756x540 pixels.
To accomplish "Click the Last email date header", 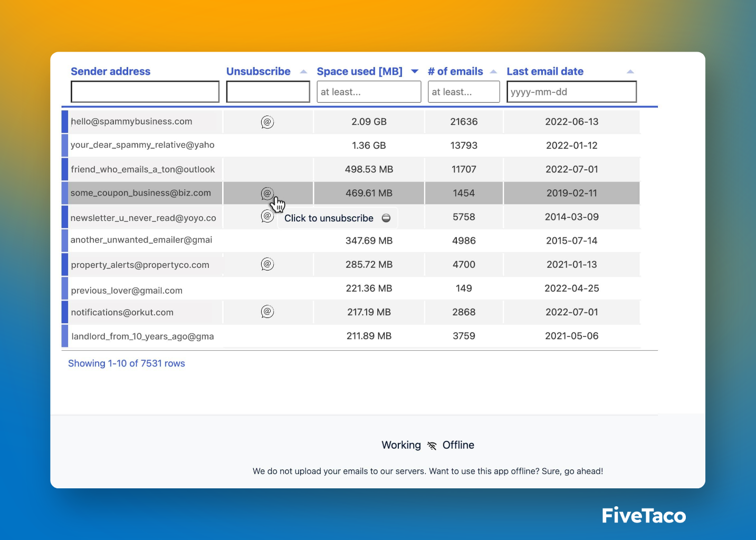I will pyautogui.click(x=545, y=71).
